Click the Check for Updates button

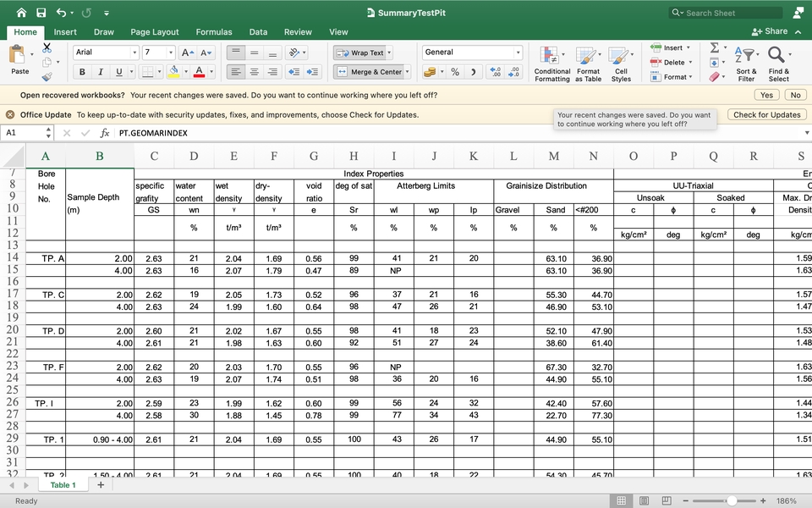[766, 114]
